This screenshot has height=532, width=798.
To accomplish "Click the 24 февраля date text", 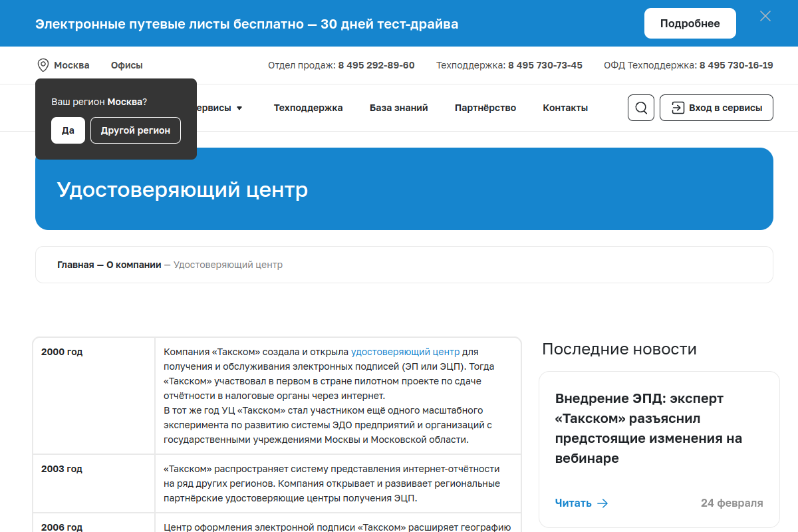I will [x=732, y=503].
